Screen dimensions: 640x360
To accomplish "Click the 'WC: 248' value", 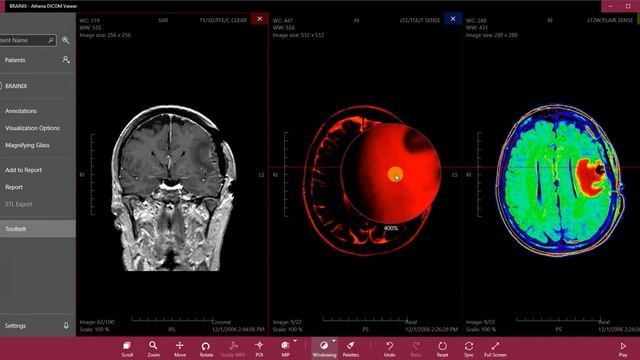I will (476, 20).
